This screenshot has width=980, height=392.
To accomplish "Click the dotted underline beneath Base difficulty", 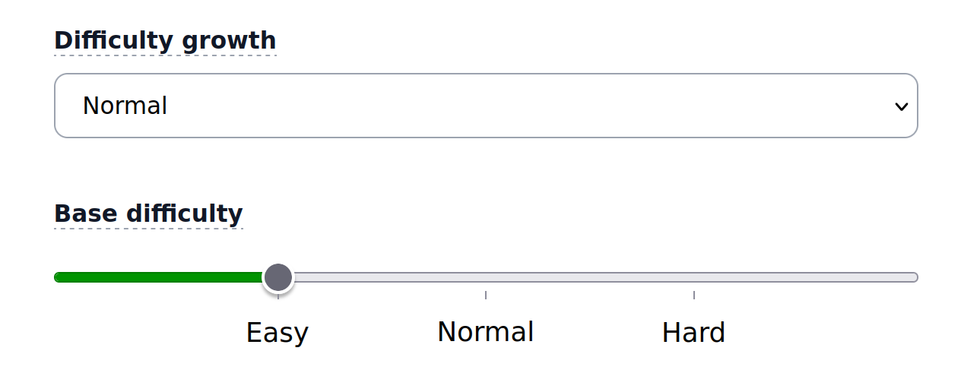I will click(148, 228).
